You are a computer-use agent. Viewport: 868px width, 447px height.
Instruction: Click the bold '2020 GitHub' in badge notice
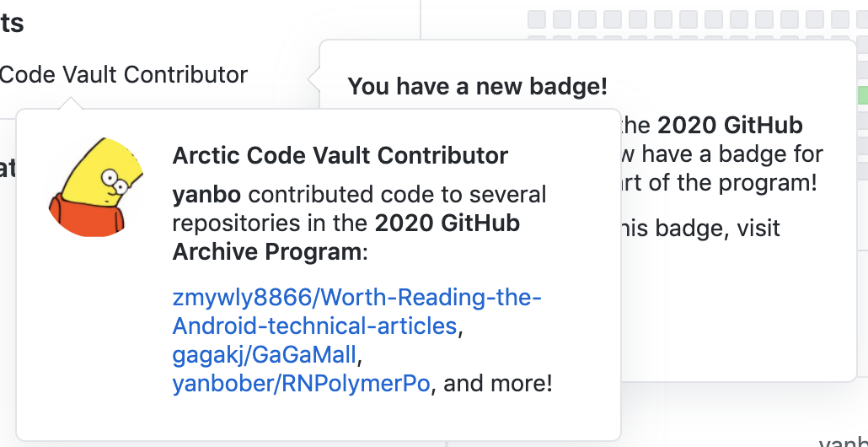pyautogui.click(x=730, y=126)
